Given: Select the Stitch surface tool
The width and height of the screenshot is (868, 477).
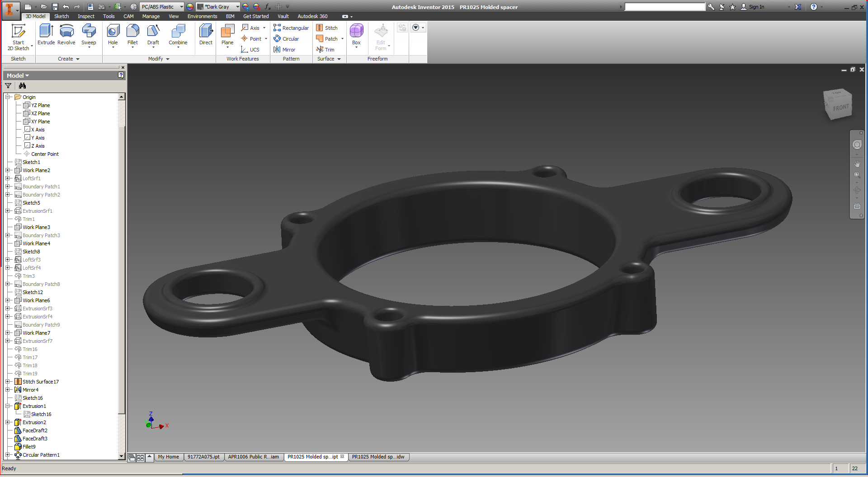Looking at the screenshot, I should 327,28.
